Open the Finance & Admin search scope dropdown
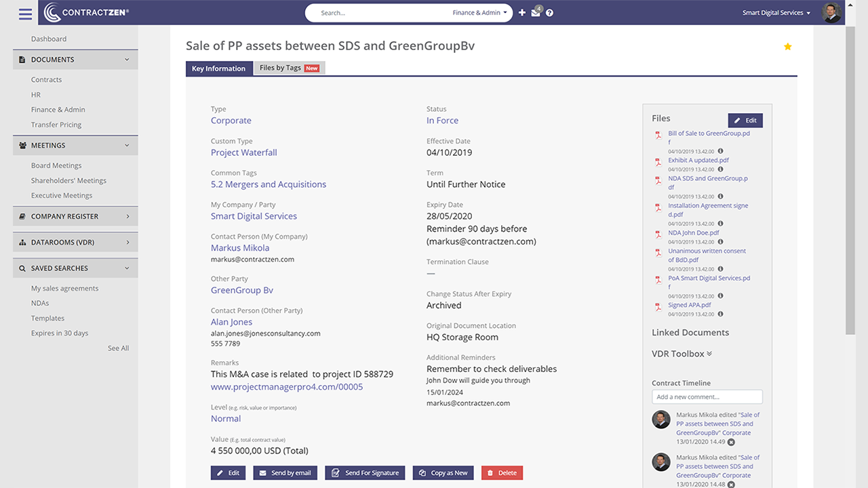The height and width of the screenshot is (488, 868). tap(476, 12)
